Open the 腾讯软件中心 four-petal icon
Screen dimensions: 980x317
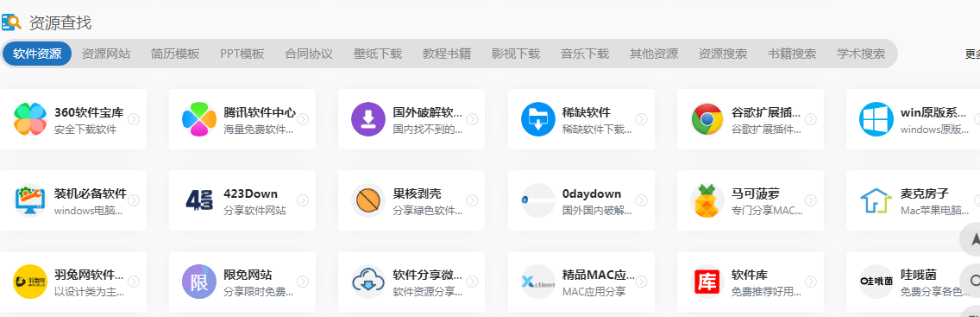(199, 119)
